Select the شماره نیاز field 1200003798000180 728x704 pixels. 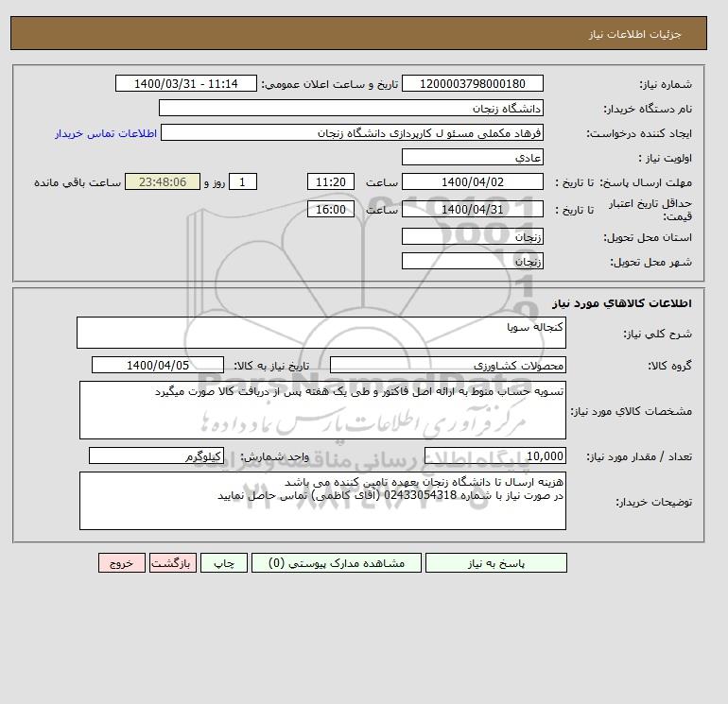pos(472,83)
